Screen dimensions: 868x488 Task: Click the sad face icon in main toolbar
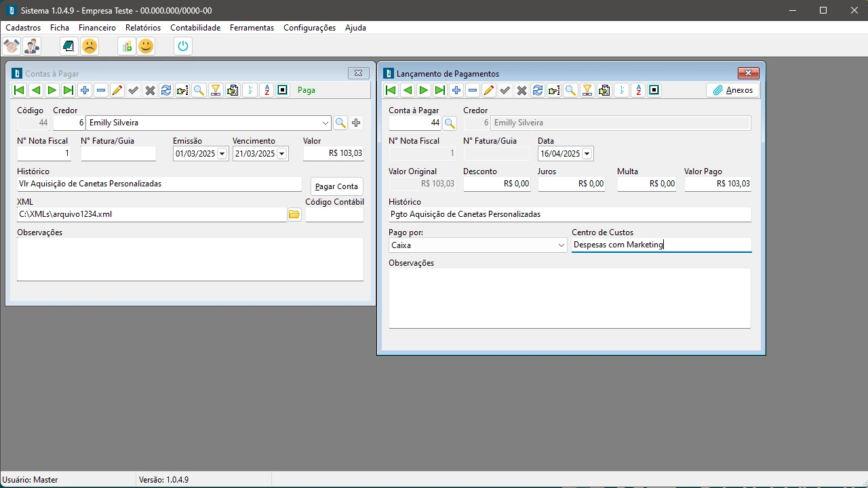point(90,46)
